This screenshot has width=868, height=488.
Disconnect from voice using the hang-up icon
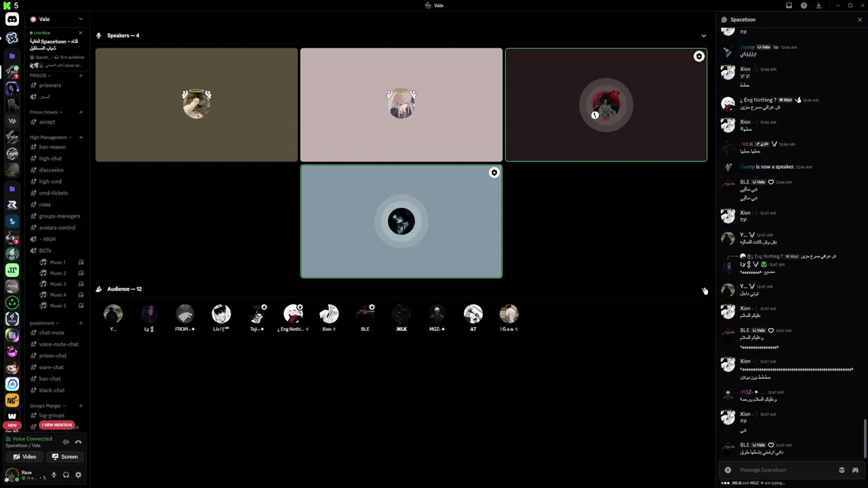[x=78, y=442]
